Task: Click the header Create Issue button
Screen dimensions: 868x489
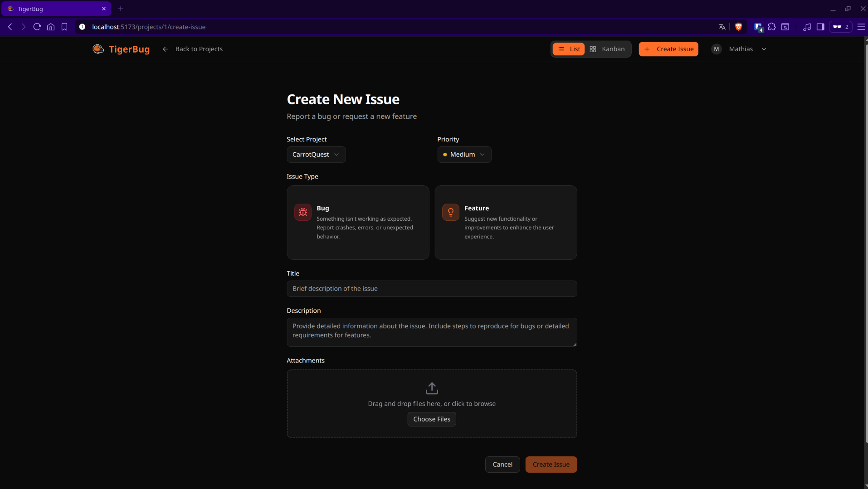Action: (x=668, y=49)
